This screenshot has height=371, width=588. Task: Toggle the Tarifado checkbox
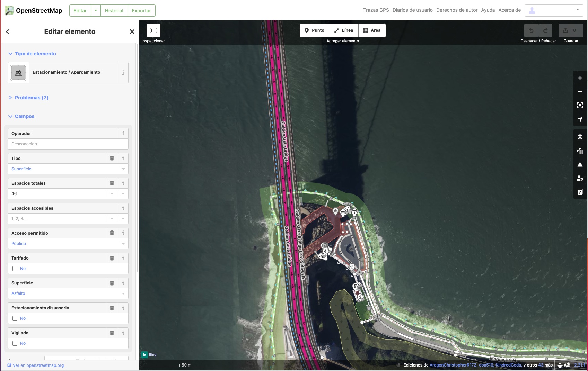(x=15, y=269)
